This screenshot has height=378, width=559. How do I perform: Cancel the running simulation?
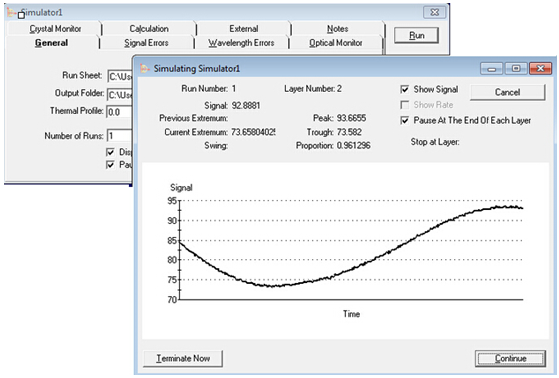(508, 92)
